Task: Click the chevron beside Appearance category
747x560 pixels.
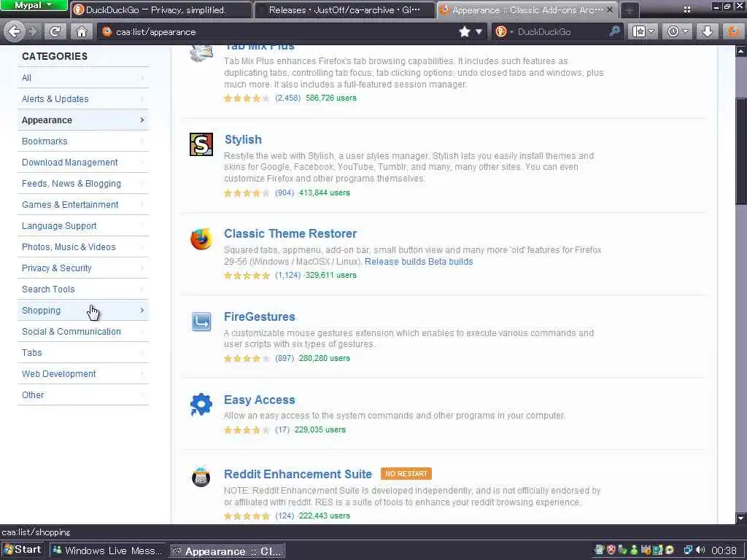Action: 142,120
